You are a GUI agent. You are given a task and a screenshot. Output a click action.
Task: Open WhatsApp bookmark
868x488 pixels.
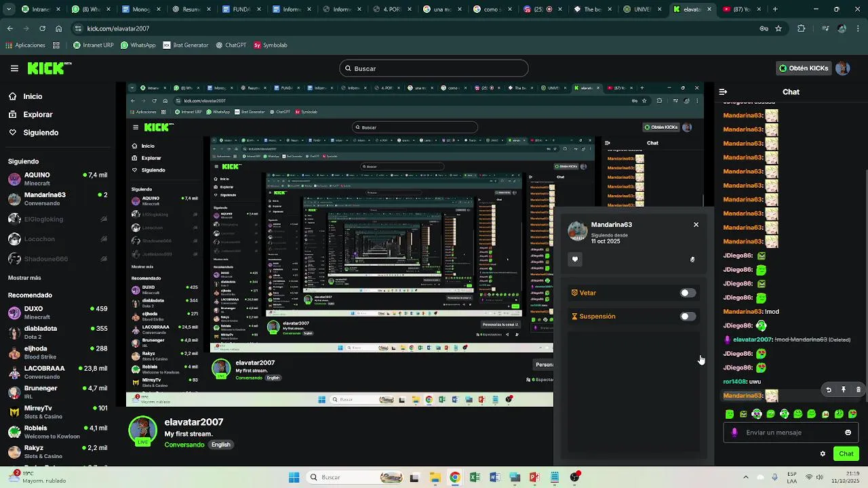(138, 45)
